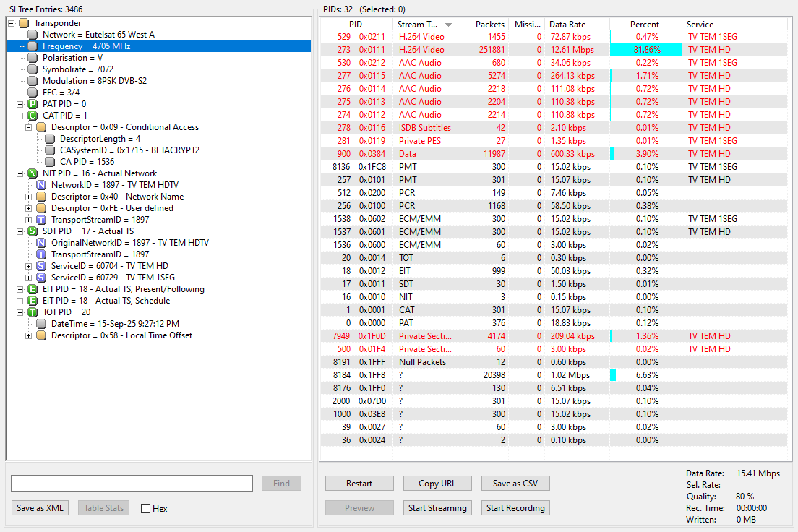Screen dimensions: 798x532
Task: Collapse the Transponder root node
Action: point(11,23)
